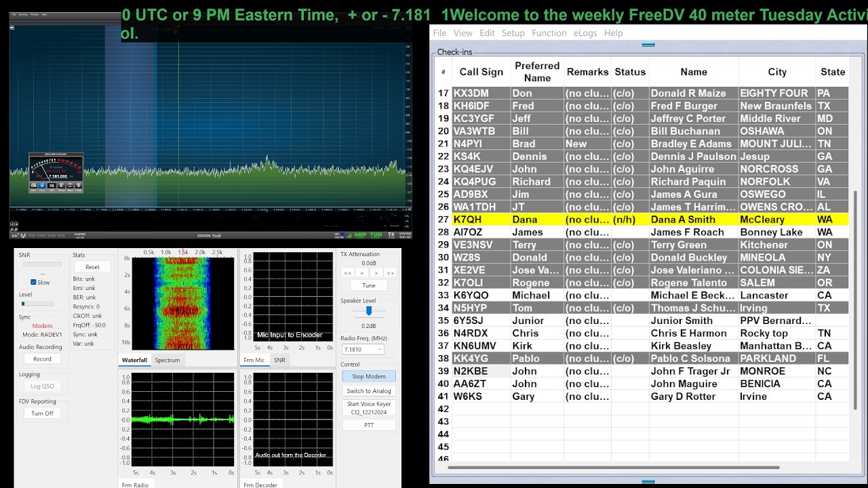Image resolution: width=868 pixels, height=488 pixels.
Task: Click call sign AI7OZ in row 28
Action: [x=481, y=232]
